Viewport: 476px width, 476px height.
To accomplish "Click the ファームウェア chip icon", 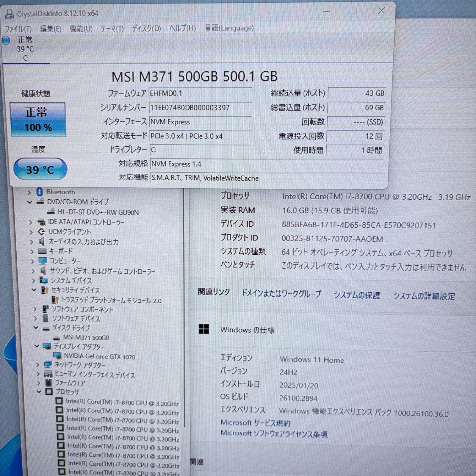I will point(48,383).
